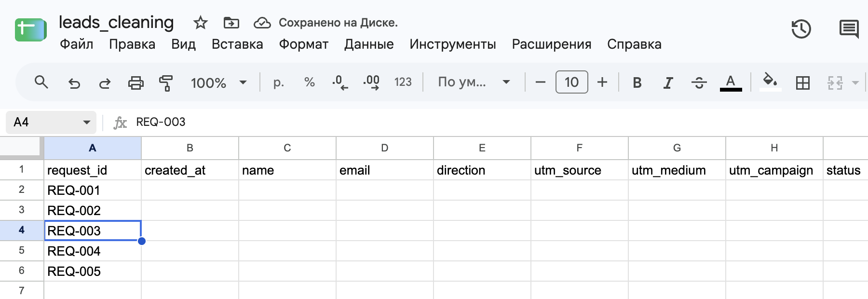868x299 pixels.
Task: Rename the leads_cleaning title
Action: (116, 22)
